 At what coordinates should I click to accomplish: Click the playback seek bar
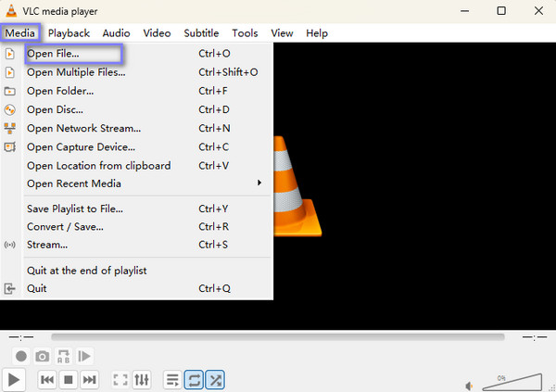[278, 337]
